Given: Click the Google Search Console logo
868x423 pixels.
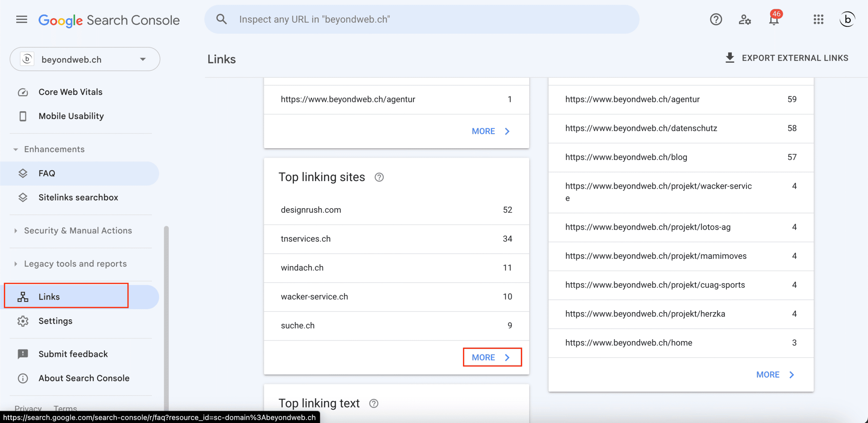Looking at the screenshot, I should pos(109,20).
